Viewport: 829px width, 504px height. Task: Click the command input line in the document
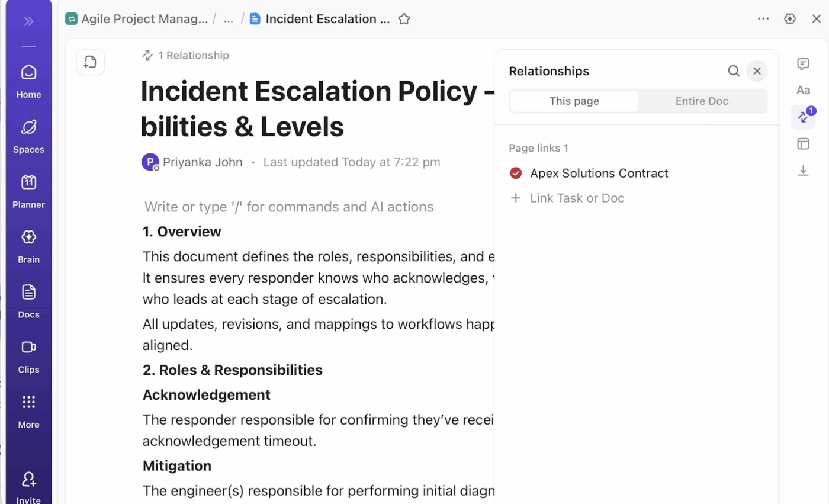coord(290,207)
